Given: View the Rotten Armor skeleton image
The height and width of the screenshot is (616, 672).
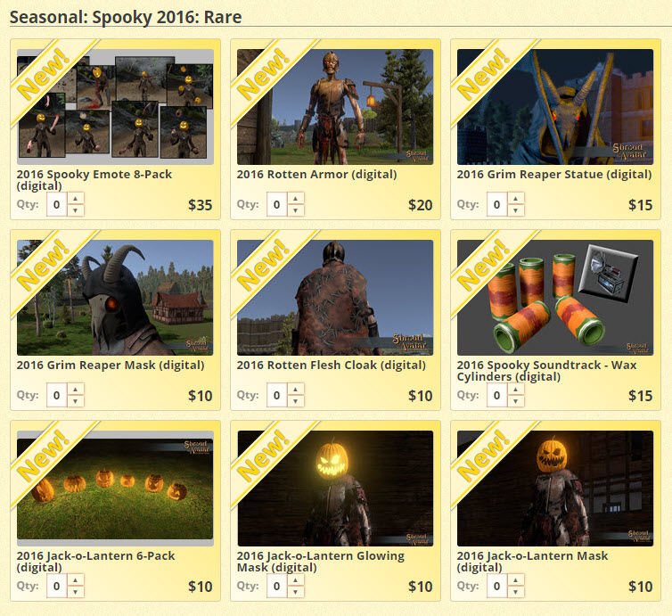Looking at the screenshot, I should pyautogui.click(x=335, y=107).
